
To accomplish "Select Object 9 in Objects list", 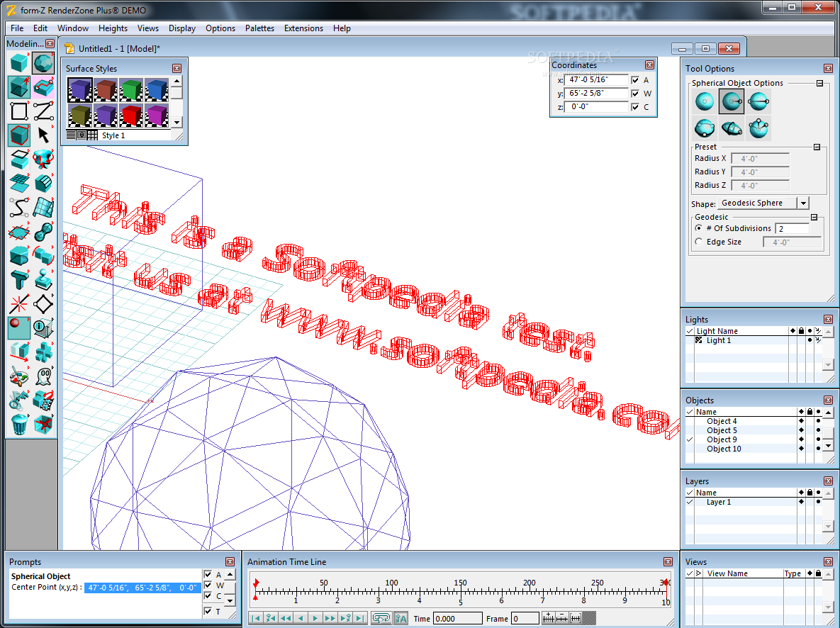I will 722,439.
